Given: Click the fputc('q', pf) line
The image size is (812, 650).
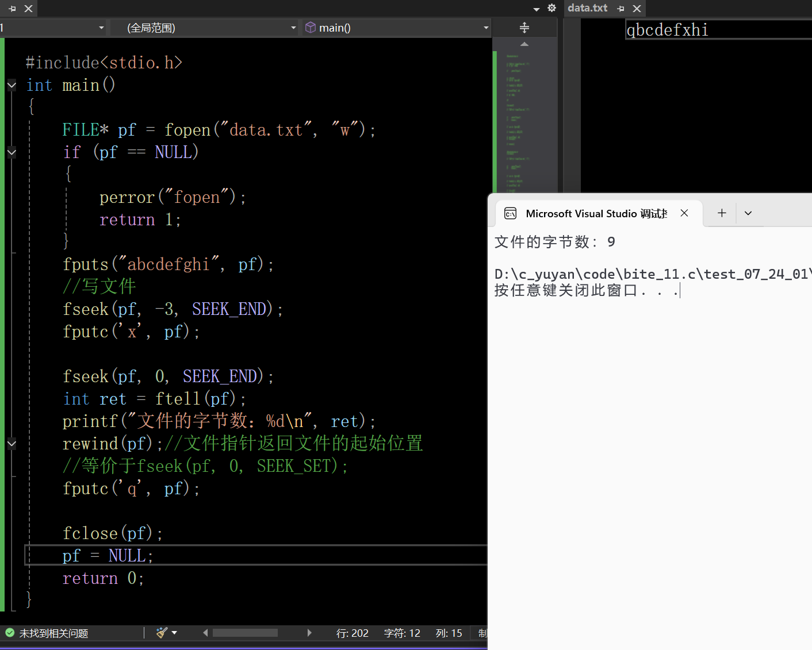Looking at the screenshot, I should [x=131, y=489].
